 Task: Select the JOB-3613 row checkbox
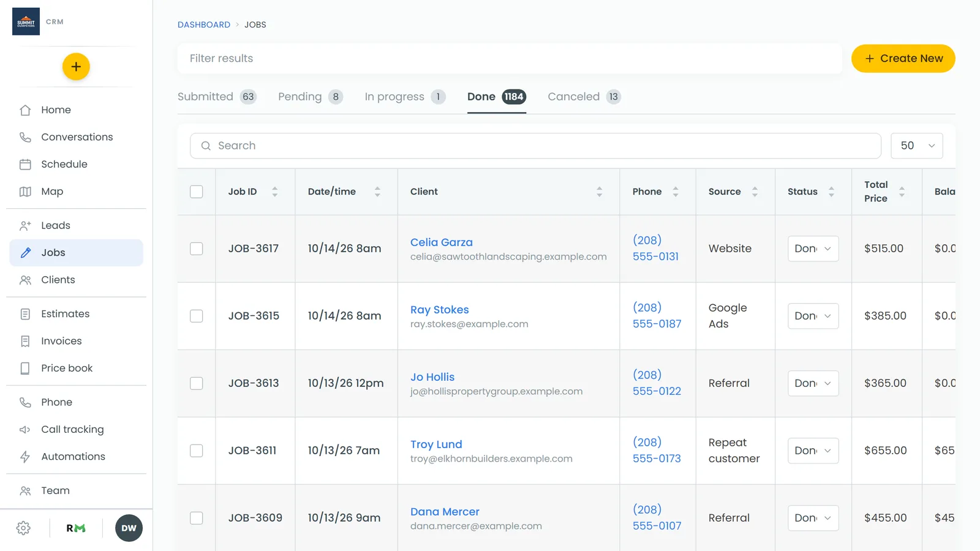197,383
